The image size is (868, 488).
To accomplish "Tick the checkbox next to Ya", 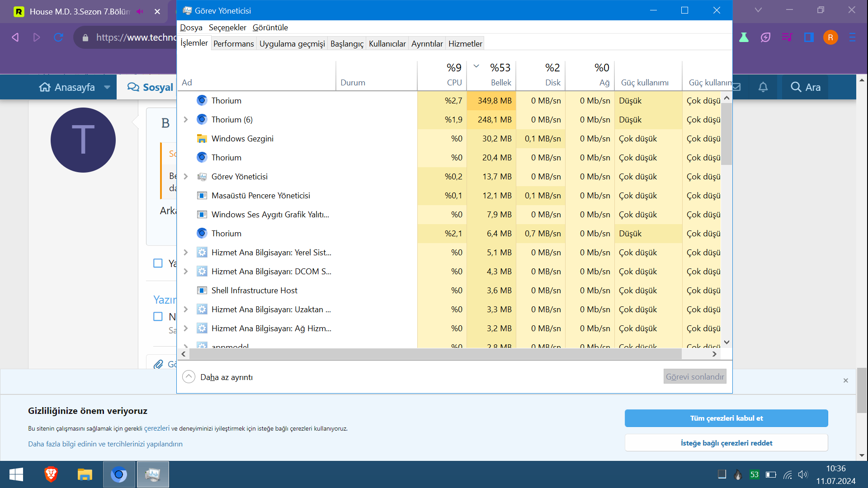I will click(x=158, y=263).
